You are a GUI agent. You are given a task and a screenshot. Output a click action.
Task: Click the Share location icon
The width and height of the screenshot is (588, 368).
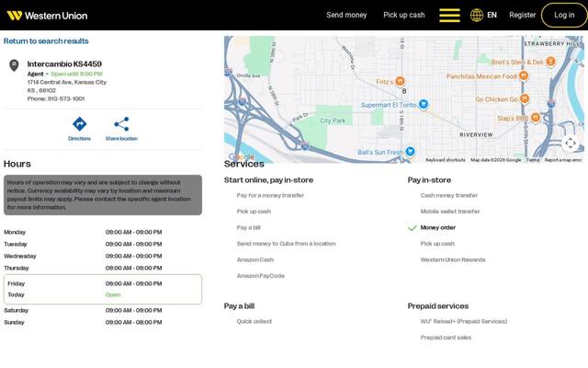[121, 124]
